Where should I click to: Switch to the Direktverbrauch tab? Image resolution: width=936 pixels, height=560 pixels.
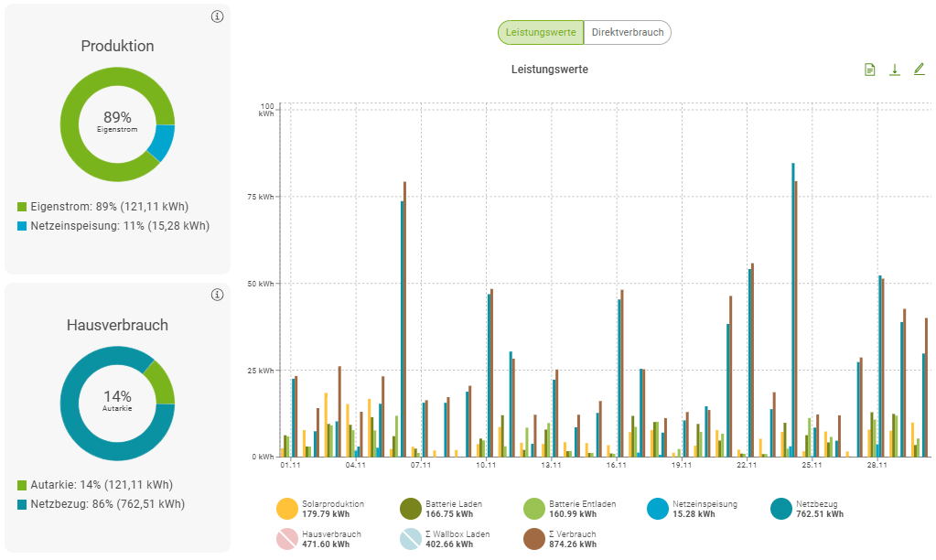[x=627, y=32]
